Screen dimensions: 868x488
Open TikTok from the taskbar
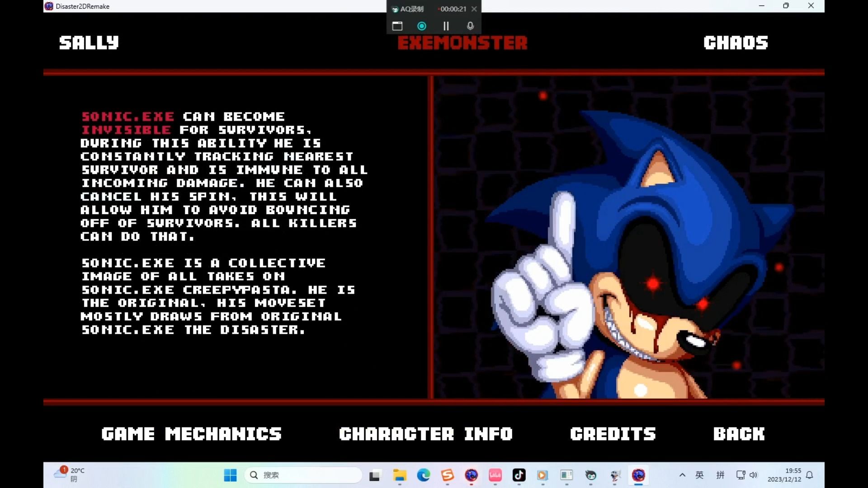coord(519,475)
